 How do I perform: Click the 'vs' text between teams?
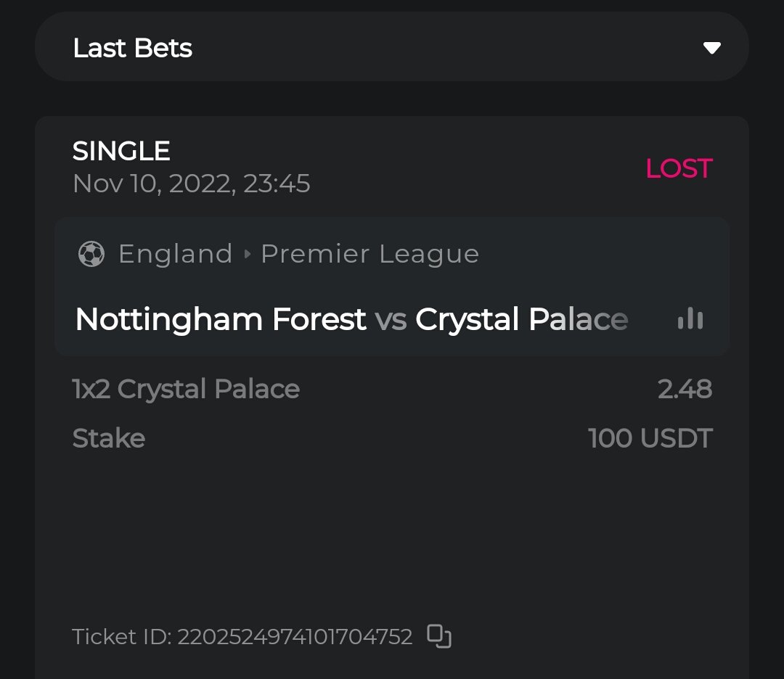coord(391,320)
